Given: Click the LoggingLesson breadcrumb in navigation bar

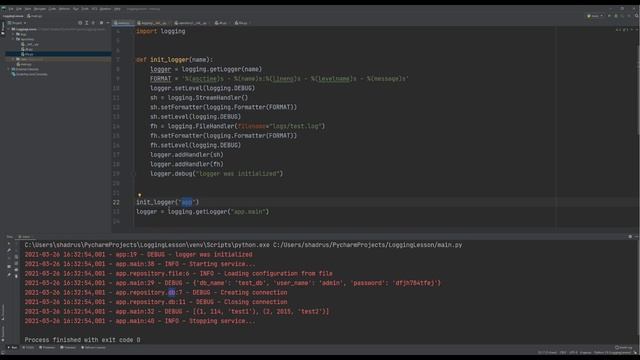Looking at the screenshot, I should coord(13,16).
